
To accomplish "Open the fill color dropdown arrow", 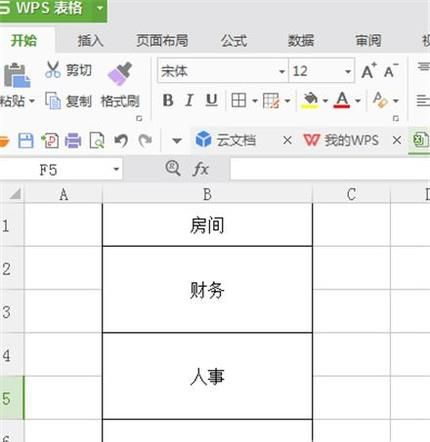I will click(325, 100).
